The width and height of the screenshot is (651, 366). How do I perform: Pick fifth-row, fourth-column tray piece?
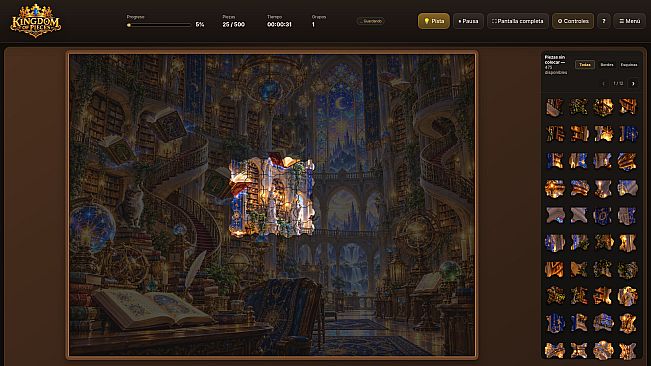coord(627,215)
